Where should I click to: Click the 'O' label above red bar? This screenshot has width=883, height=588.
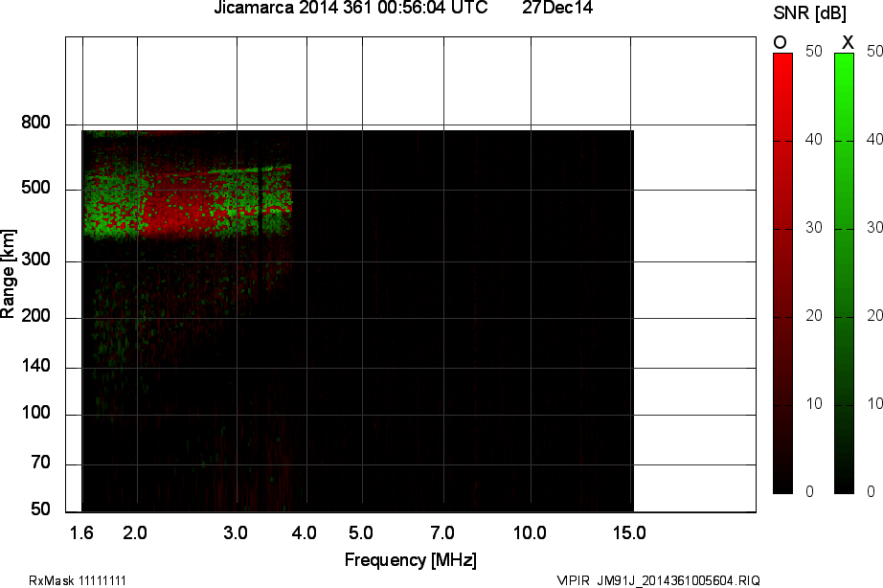(780, 42)
